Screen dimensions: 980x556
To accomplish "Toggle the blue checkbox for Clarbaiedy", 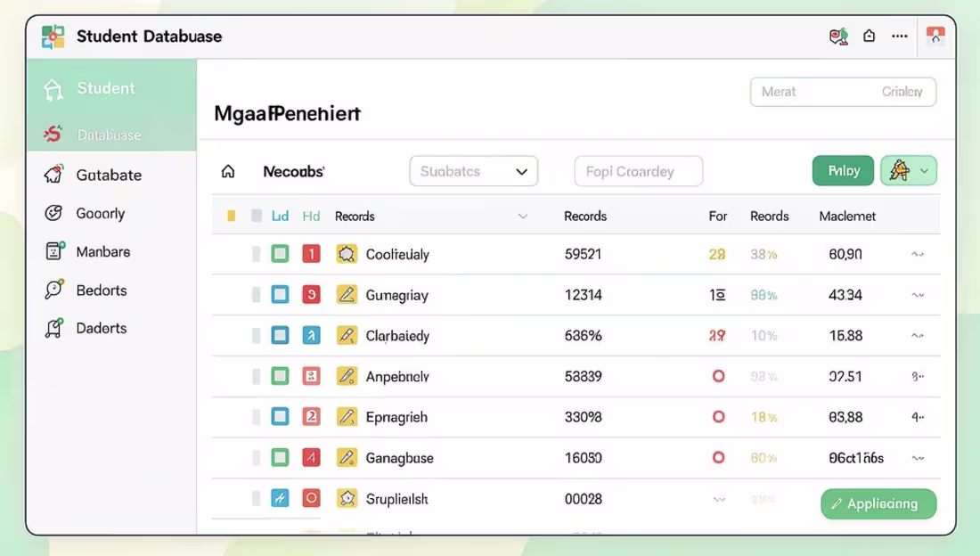I will [280, 335].
